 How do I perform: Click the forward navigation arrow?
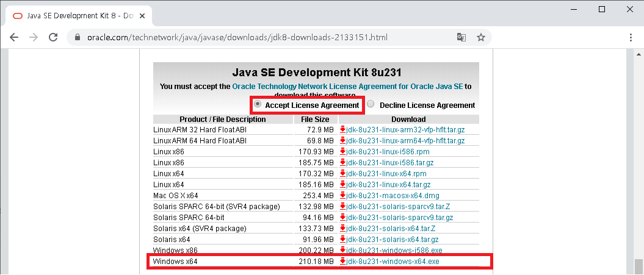[34, 37]
